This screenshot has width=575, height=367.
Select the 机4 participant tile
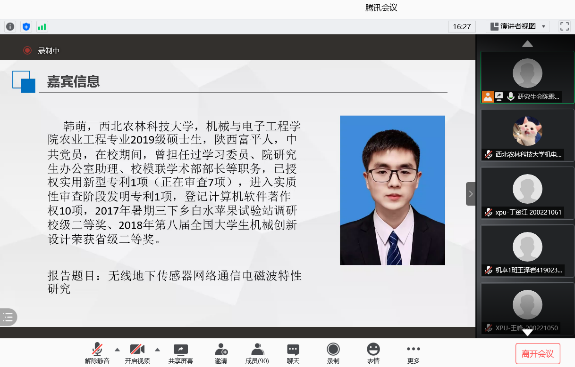tap(527, 251)
